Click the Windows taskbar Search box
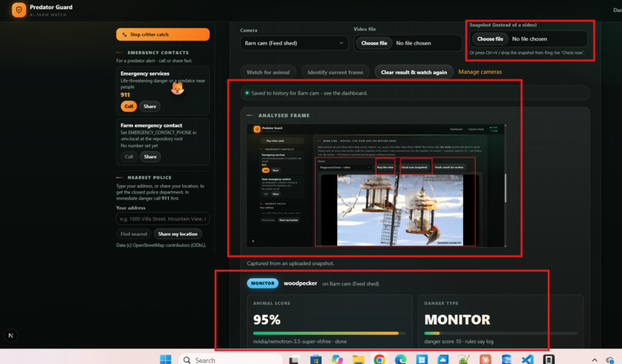The height and width of the screenshot is (364, 622). point(231,359)
